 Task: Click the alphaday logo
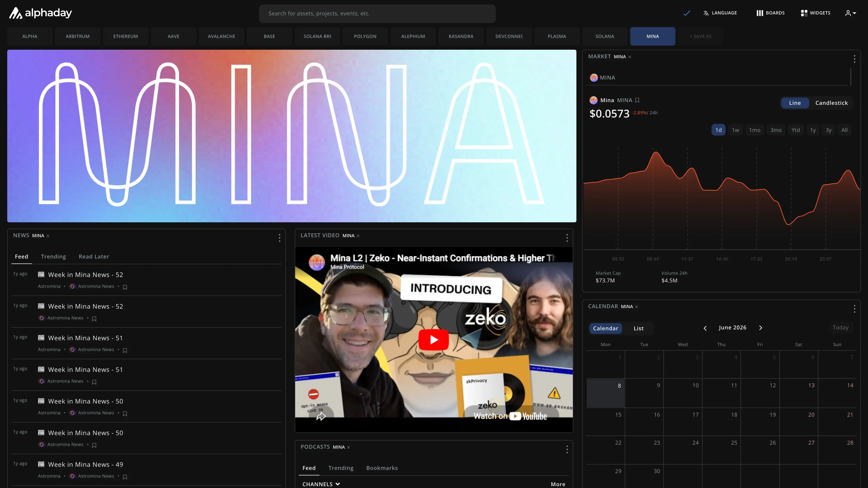coord(40,13)
